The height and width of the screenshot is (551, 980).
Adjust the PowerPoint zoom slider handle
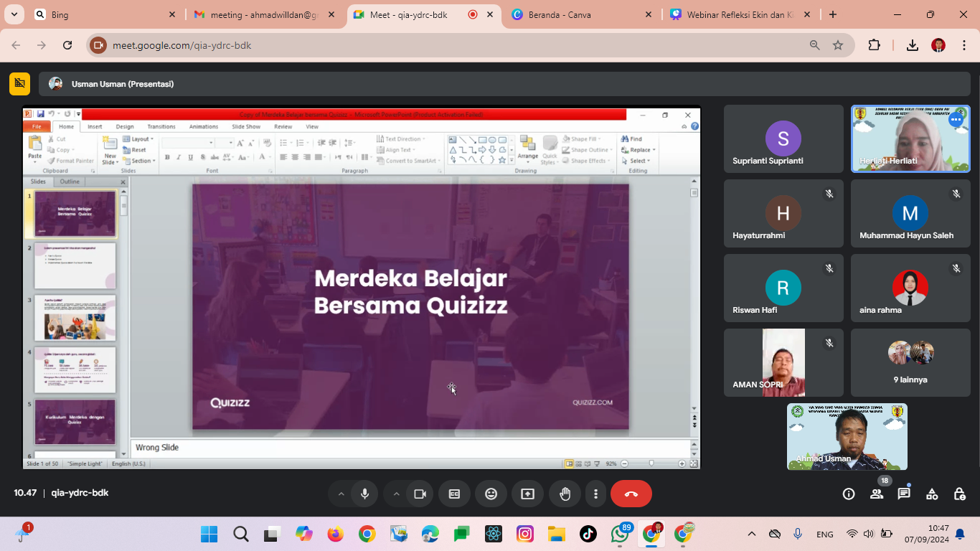coord(651,463)
